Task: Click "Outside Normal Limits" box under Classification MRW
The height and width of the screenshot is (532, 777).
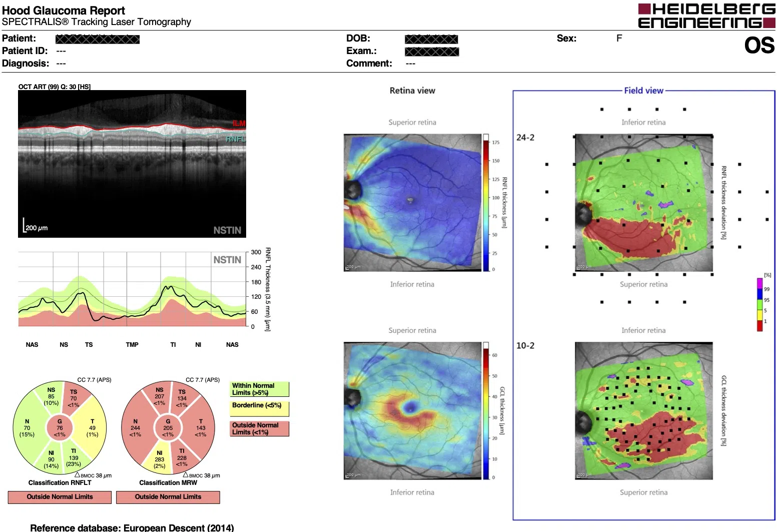Action: point(168,497)
